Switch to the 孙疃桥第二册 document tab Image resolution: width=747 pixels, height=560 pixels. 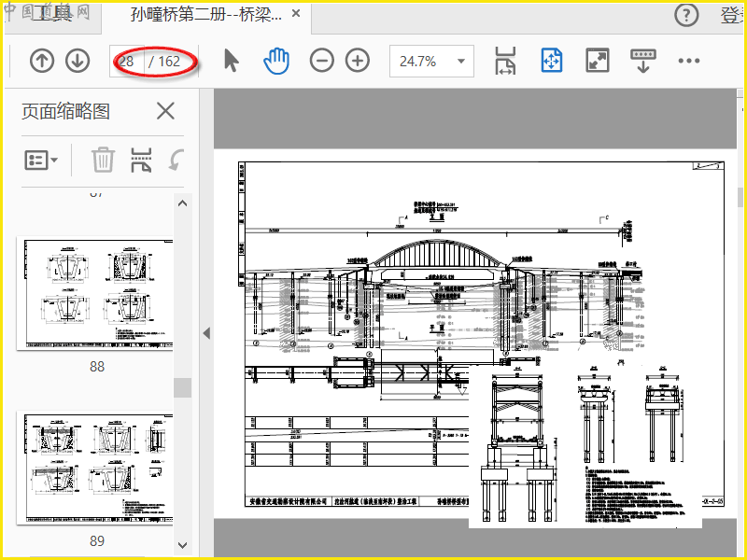(205, 15)
